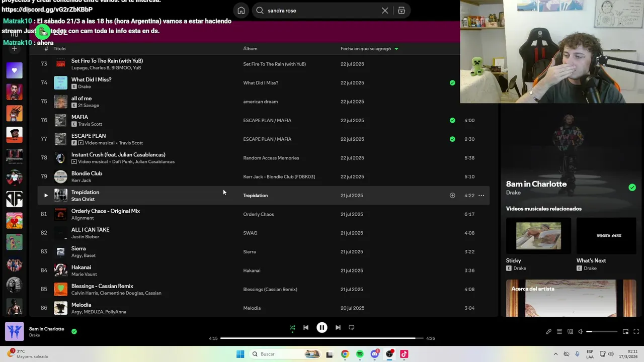This screenshot has height=362, width=644.
Task: Click the taskbar Buscar search box
Action: [285, 354]
